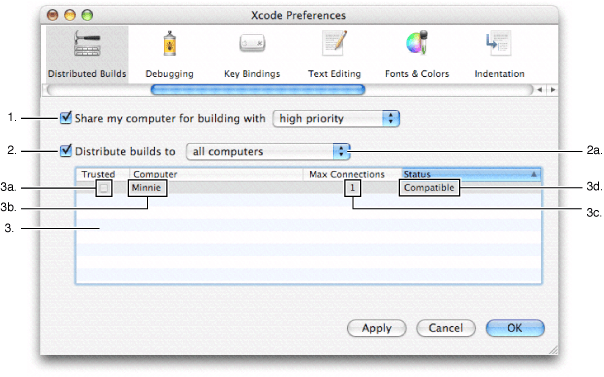The height and width of the screenshot is (377, 604).
Task: Open the Distributed Builds hammer icon
Action: click(x=87, y=44)
